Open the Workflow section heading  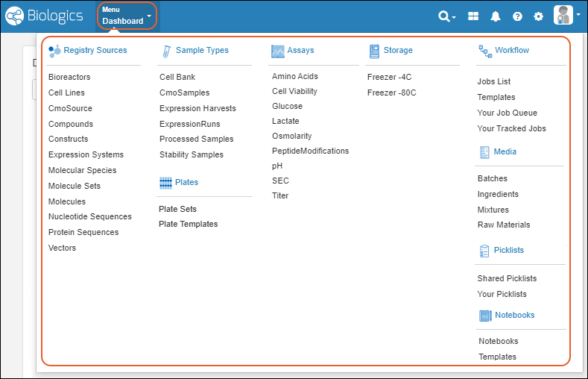(x=511, y=51)
